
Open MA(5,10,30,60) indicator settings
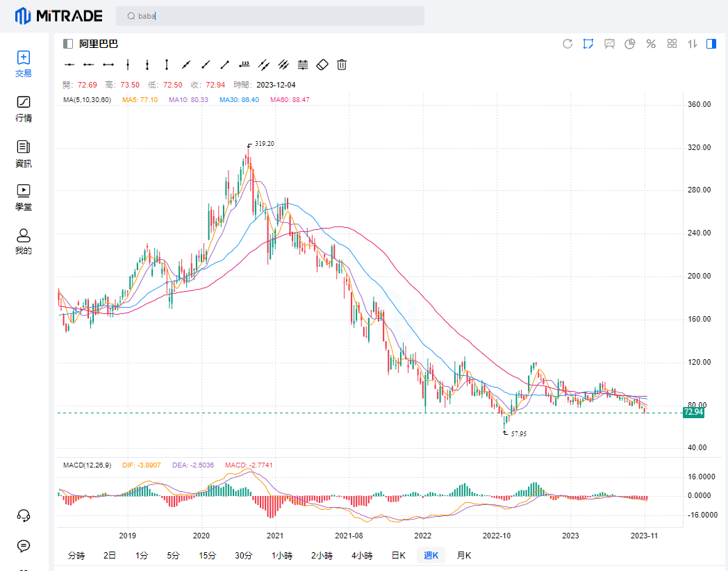87,100
